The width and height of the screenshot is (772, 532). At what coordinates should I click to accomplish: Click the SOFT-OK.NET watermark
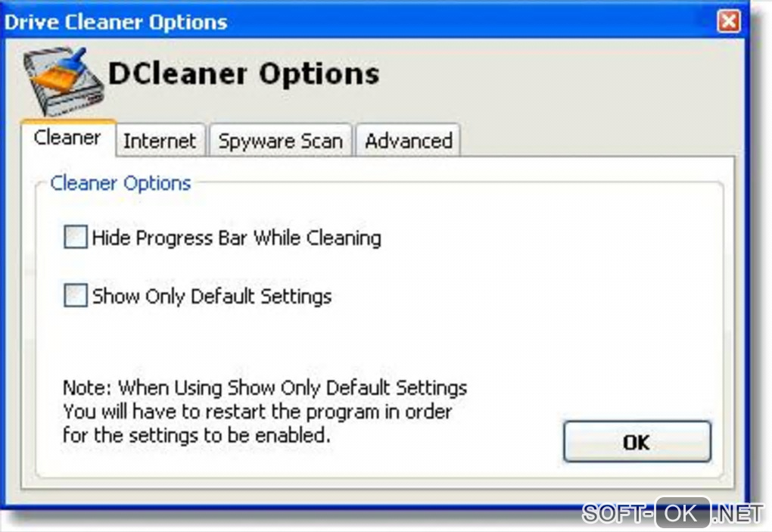click(x=673, y=513)
